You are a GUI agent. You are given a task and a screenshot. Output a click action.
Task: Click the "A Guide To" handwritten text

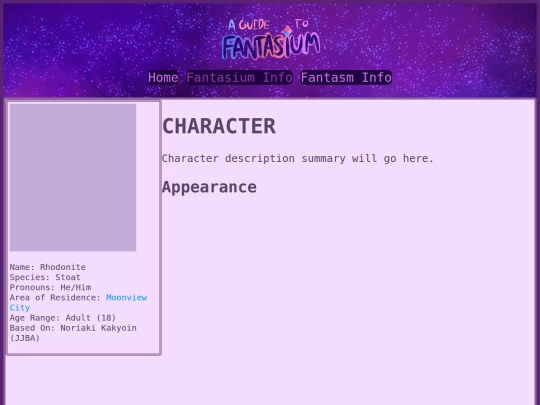(x=269, y=25)
